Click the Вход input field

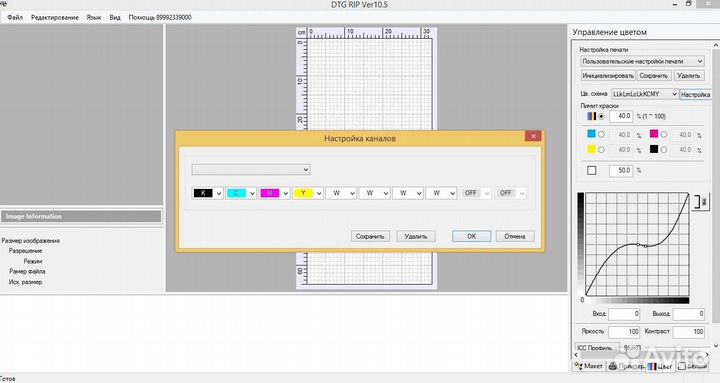[624, 314]
